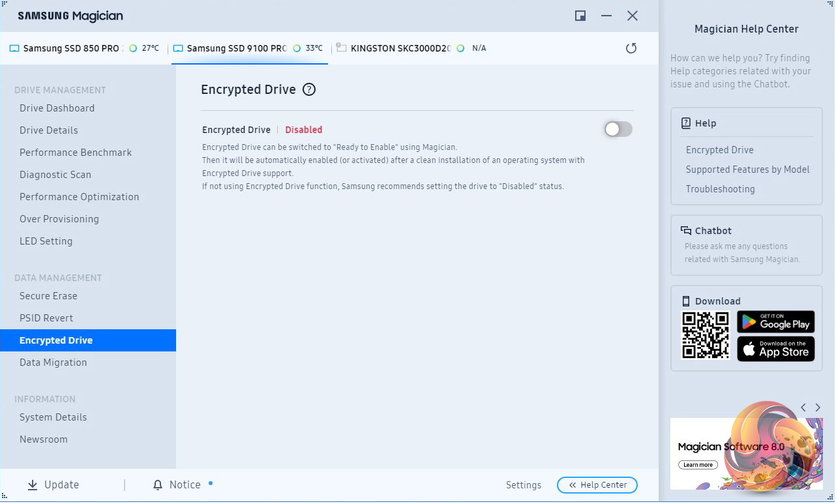This screenshot has height=504, width=836.
Task: Click the 33°C temperature reading
Action: [314, 48]
